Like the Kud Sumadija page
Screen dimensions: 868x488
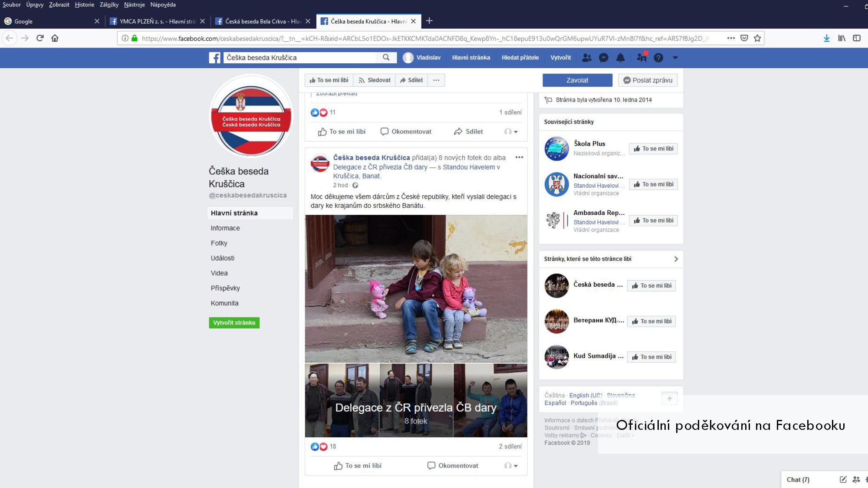coord(651,357)
